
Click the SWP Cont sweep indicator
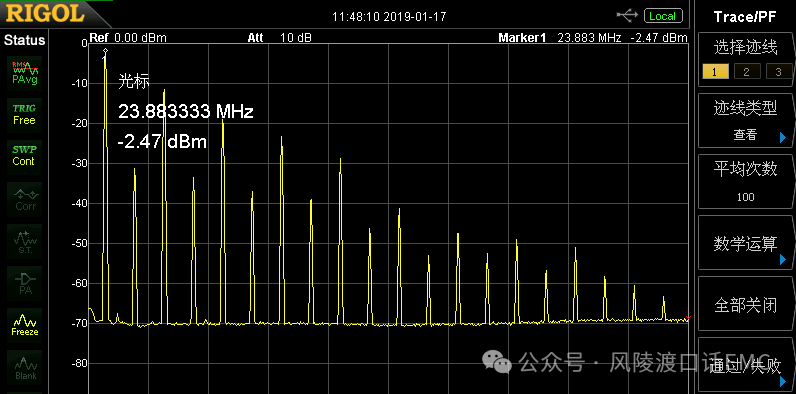point(24,156)
